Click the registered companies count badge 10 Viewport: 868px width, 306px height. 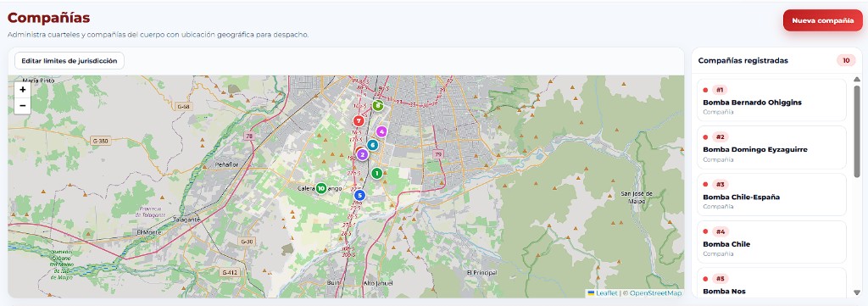coord(846,61)
